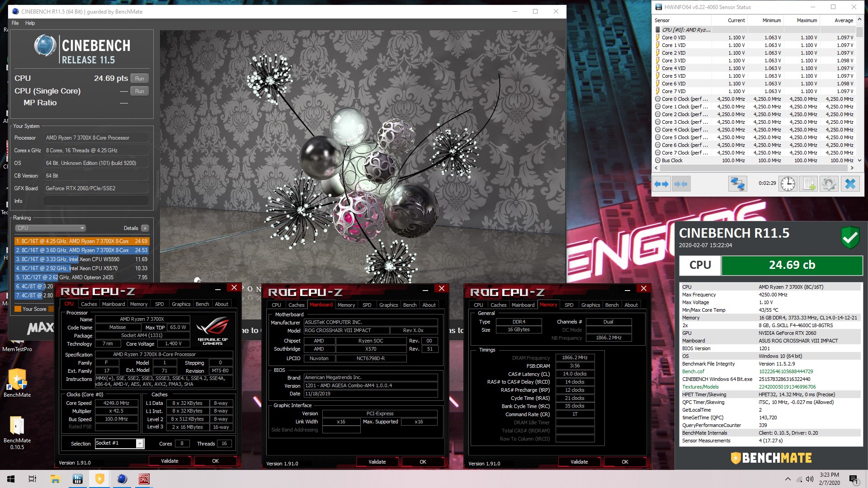Click CPU [#0]: AMD Ryz... sensor group row

tap(755, 30)
